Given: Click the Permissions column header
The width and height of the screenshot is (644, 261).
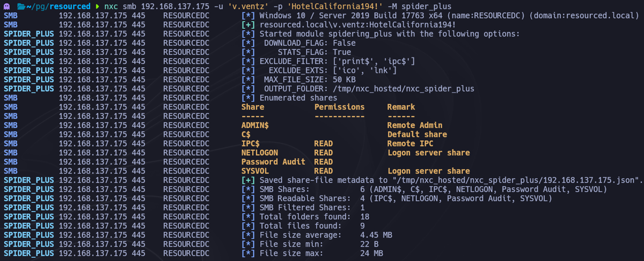Looking at the screenshot, I should pyautogui.click(x=339, y=107).
